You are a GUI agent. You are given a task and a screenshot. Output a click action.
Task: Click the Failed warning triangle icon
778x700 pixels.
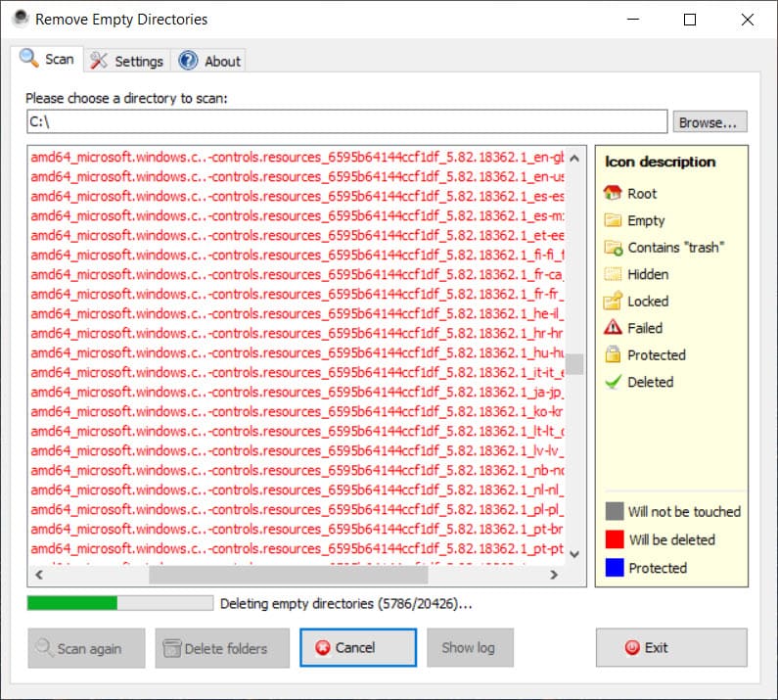point(614,328)
